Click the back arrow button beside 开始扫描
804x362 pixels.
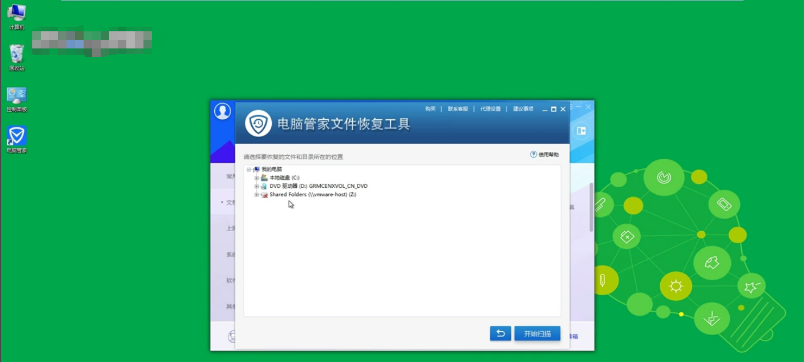click(500, 334)
